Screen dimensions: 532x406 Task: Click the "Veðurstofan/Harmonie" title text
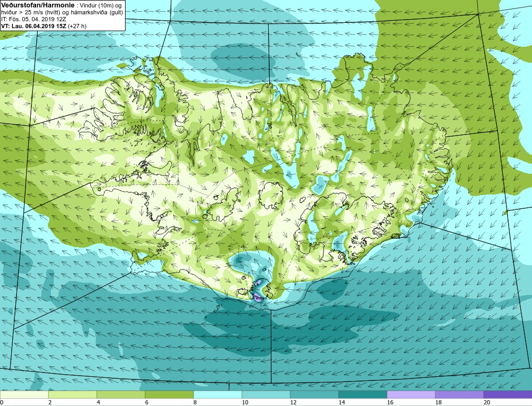[x=37, y=5]
